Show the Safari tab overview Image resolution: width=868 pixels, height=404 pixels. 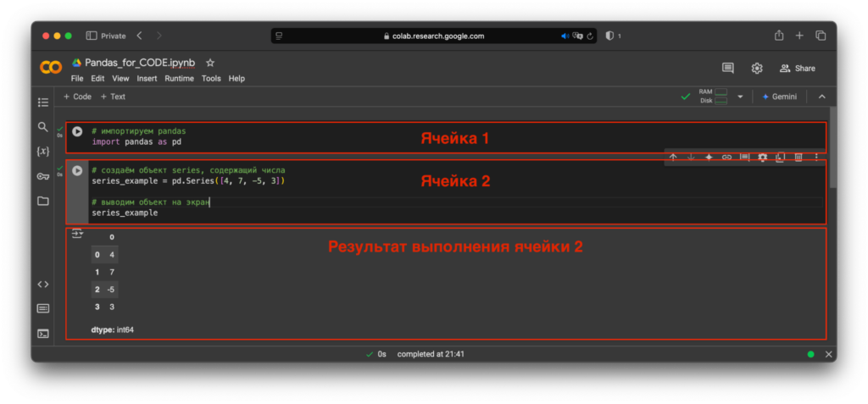821,36
